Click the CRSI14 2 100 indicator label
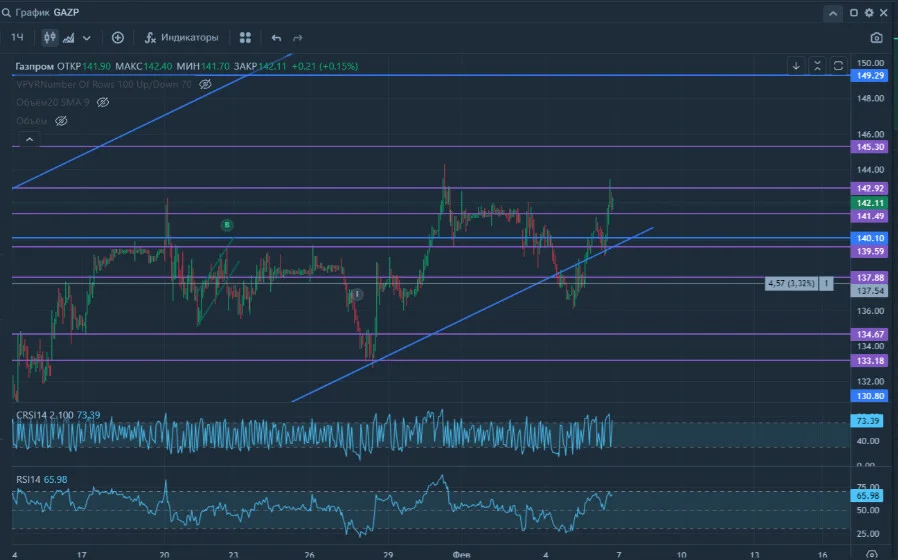898x560 pixels. 45,415
